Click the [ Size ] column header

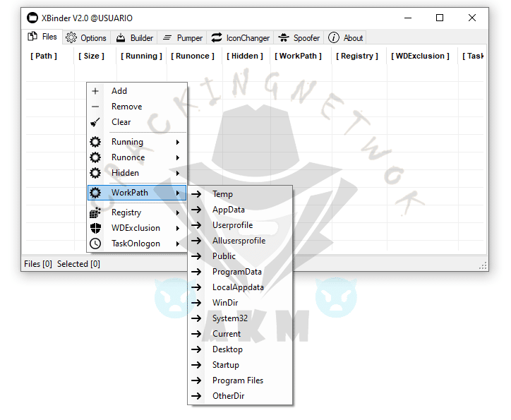(x=92, y=56)
